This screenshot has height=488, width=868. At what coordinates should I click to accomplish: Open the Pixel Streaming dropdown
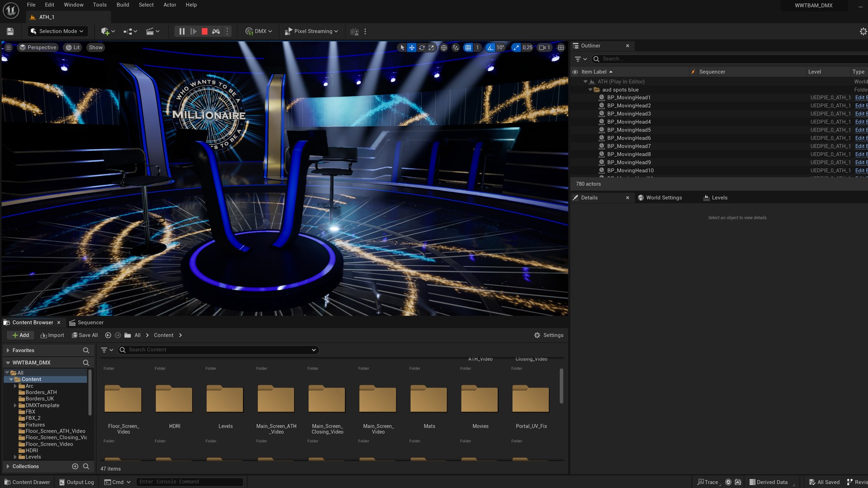[x=311, y=31]
